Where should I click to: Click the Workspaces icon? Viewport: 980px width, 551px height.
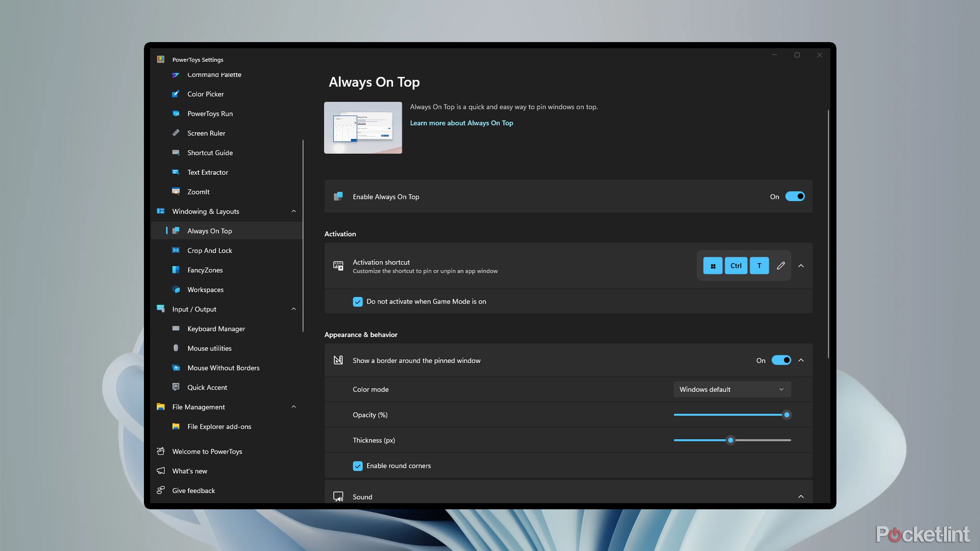pos(176,289)
